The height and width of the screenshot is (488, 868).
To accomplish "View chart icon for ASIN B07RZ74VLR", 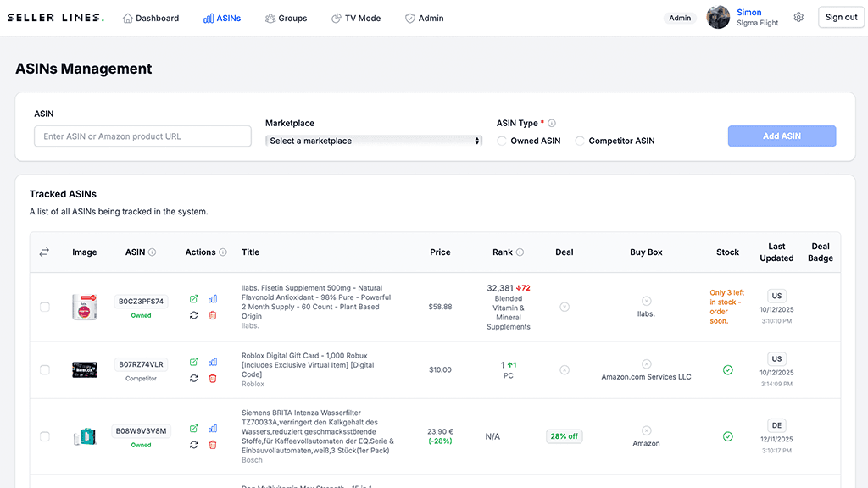I will (213, 362).
